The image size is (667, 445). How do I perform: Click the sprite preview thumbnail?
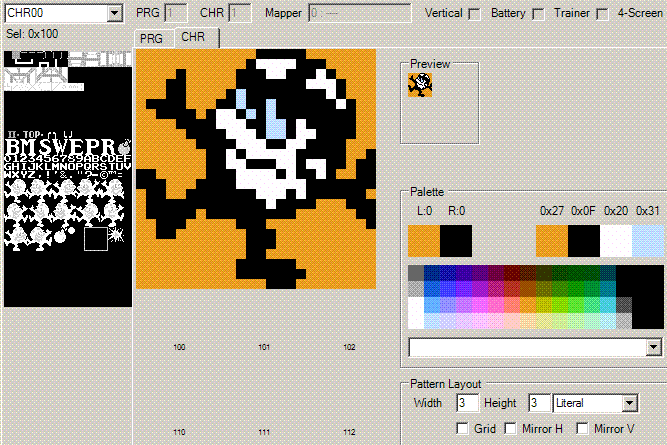(x=419, y=85)
